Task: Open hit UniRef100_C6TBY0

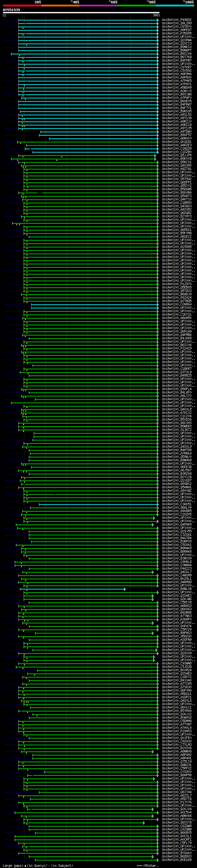Action: tap(177, 26)
